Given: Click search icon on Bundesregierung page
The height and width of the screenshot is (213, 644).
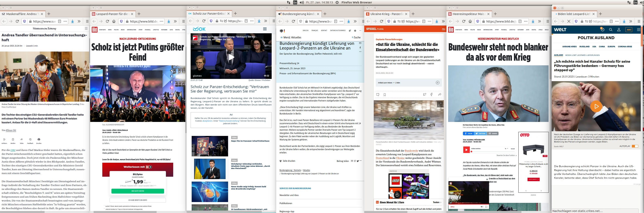Looking at the screenshot, I should [352, 38].
